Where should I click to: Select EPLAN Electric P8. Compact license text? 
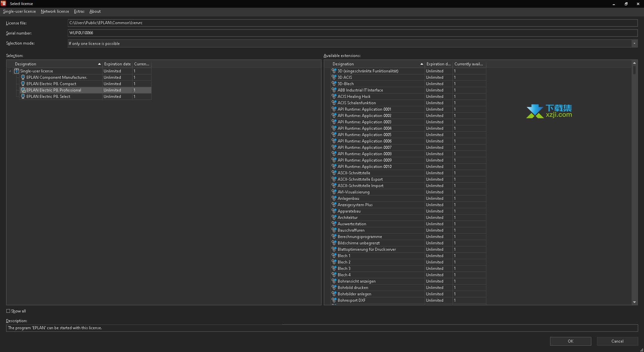(x=51, y=84)
